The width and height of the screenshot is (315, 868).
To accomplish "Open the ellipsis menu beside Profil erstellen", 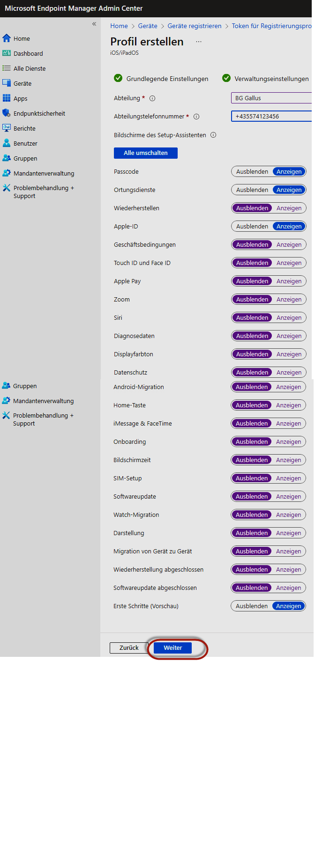I will coord(199,42).
